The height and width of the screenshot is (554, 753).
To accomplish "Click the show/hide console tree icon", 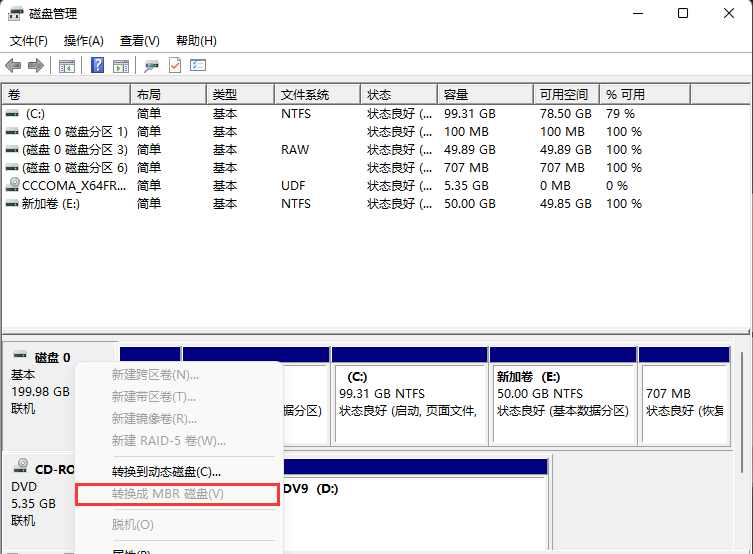I will tap(67, 66).
